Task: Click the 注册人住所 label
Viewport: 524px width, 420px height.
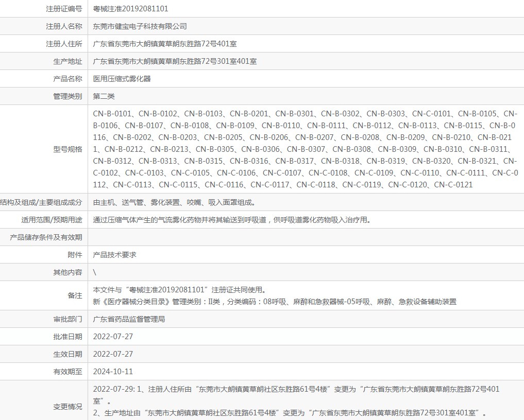Action: tap(64, 44)
